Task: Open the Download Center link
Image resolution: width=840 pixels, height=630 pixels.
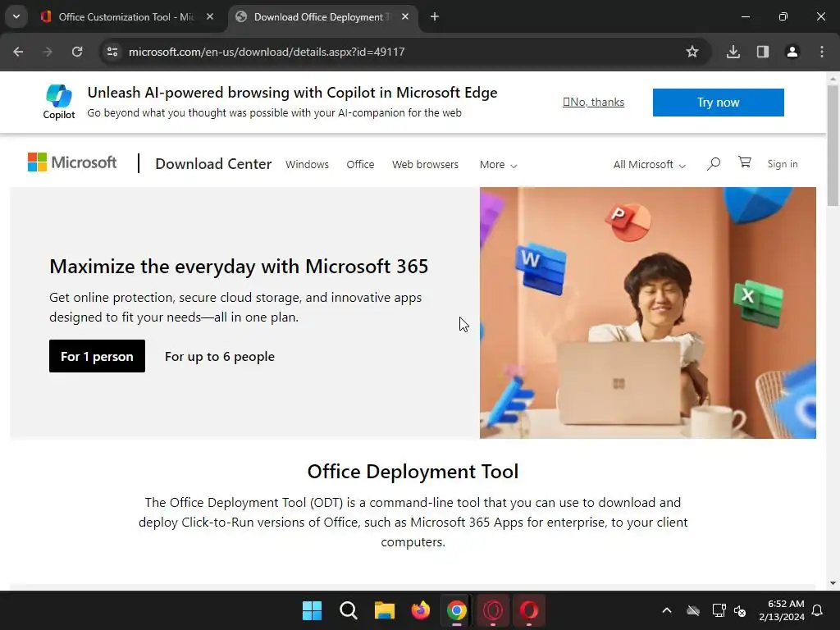Action: click(213, 164)
